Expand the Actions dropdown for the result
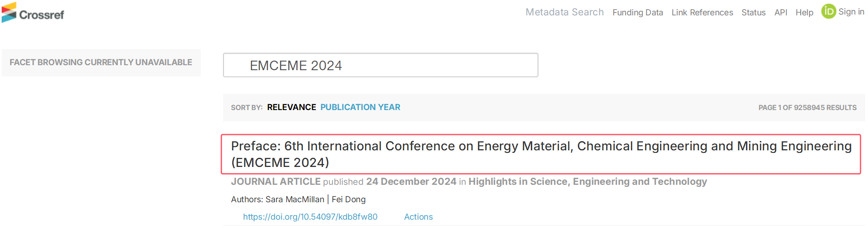868x228 pixels. (x=418, y=217)
